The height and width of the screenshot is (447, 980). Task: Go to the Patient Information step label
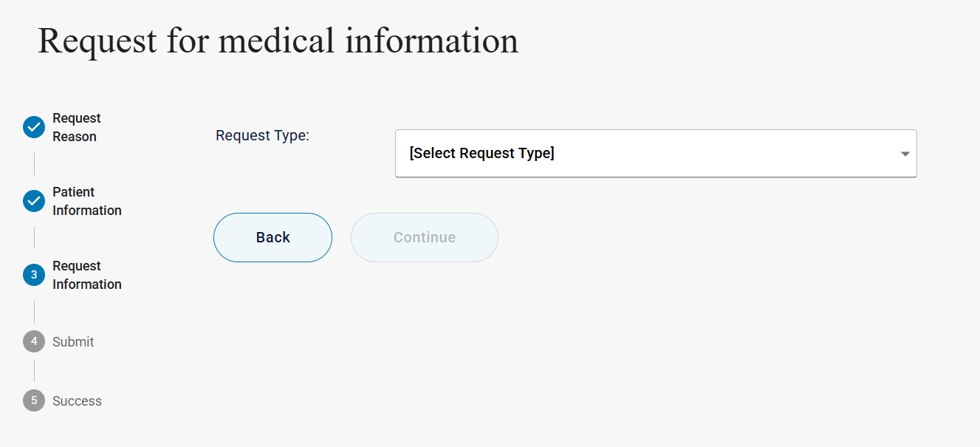(x=86, y=201)
